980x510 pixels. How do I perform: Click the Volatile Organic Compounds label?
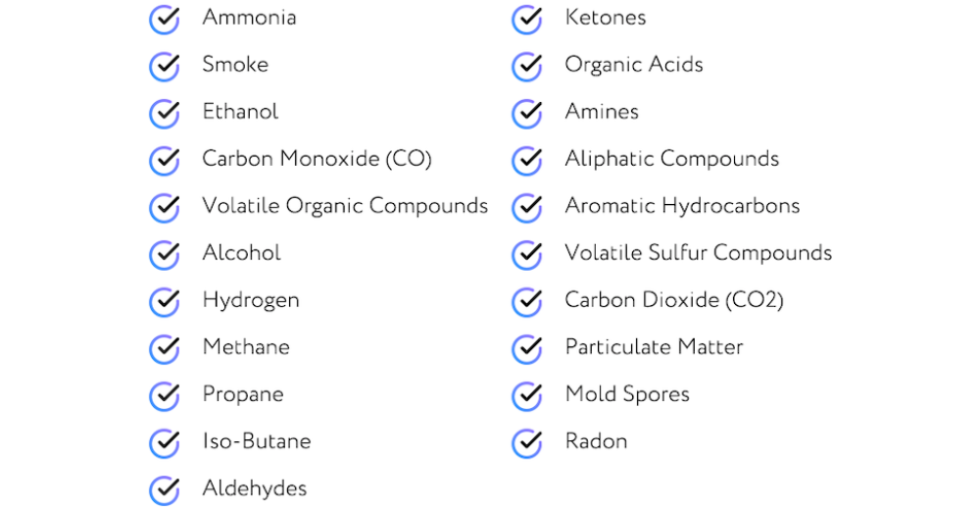pyautogui.click(x=345, y=206)
